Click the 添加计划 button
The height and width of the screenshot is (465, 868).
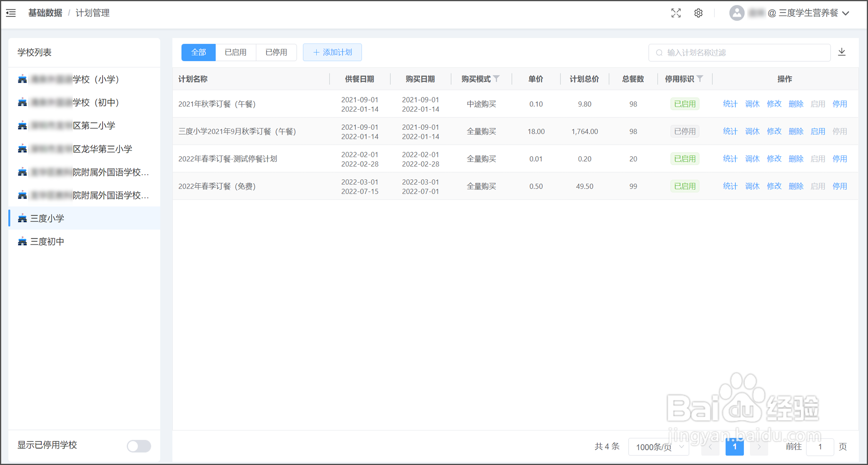click(332, 52)
